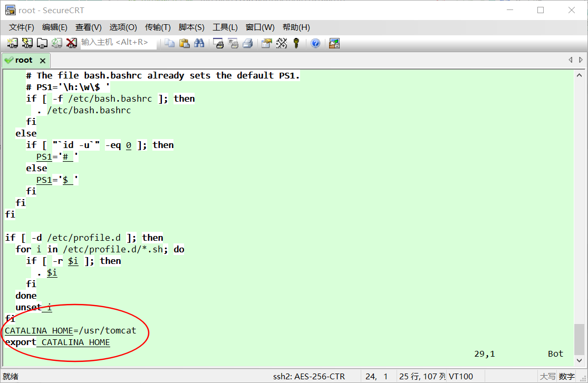Click the '. /etc/bash.bashrc' line
This screenshot has height=383, width=588.
84,110
